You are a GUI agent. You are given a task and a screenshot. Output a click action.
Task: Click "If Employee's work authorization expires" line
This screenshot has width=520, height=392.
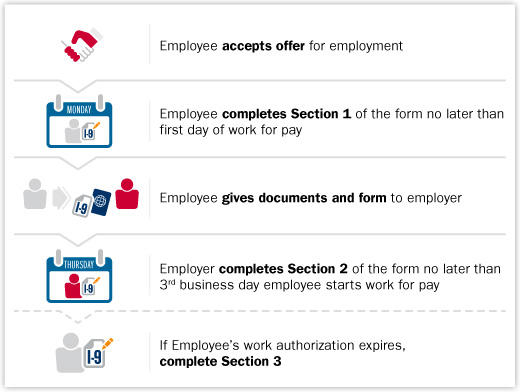click(283, 345)
